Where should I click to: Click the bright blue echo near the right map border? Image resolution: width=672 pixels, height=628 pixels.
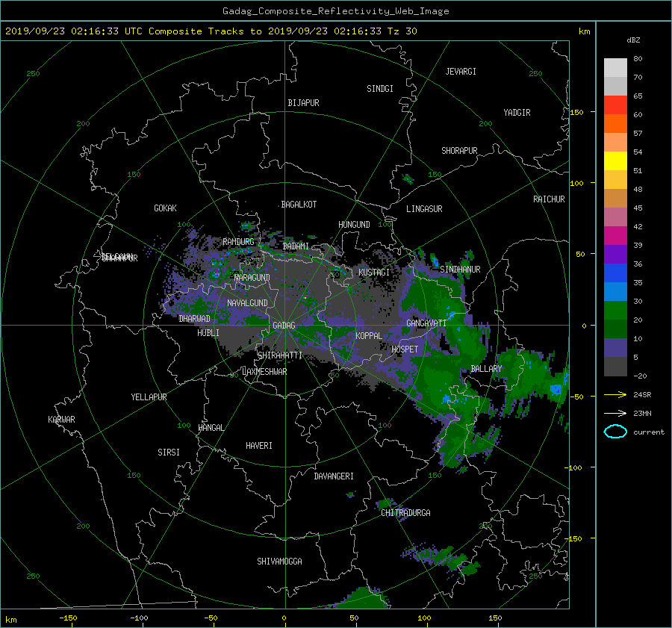click(556, 390)
